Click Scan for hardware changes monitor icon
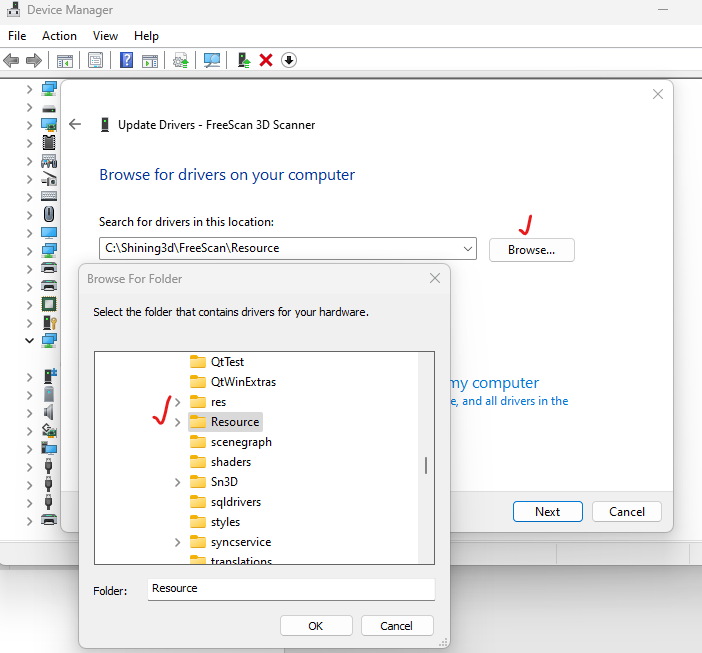The image size is (702, 653). pos(212,60)
